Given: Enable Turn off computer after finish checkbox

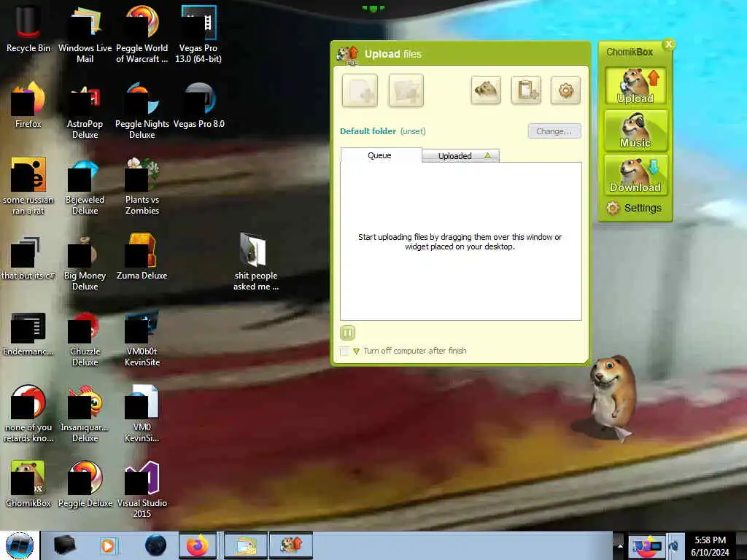Looking at the screenshot, I should (x=344, y=351).
